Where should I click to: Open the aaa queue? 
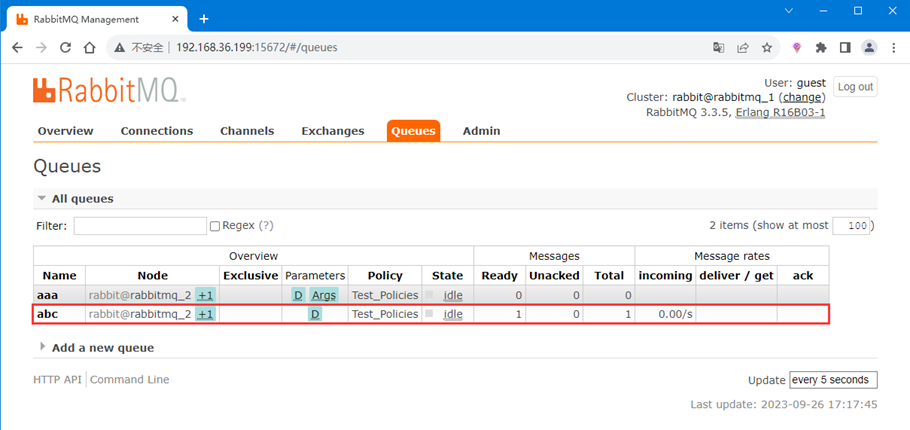(47, 295)
